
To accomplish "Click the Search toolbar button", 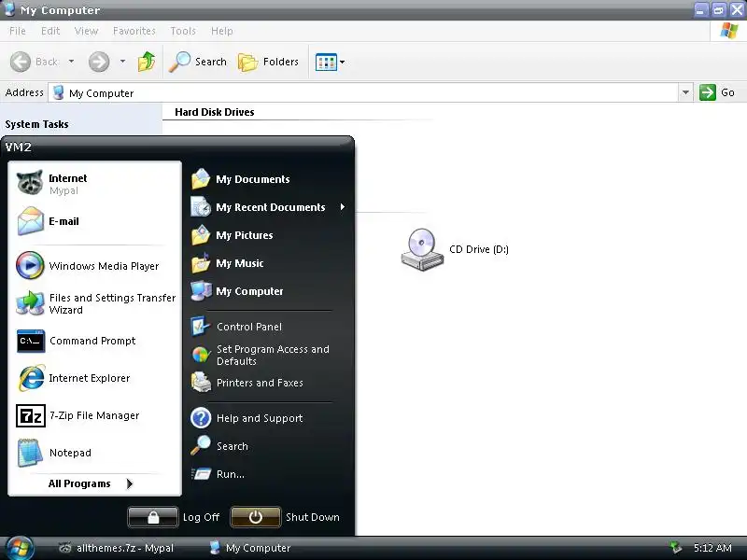I will point(198,62).
